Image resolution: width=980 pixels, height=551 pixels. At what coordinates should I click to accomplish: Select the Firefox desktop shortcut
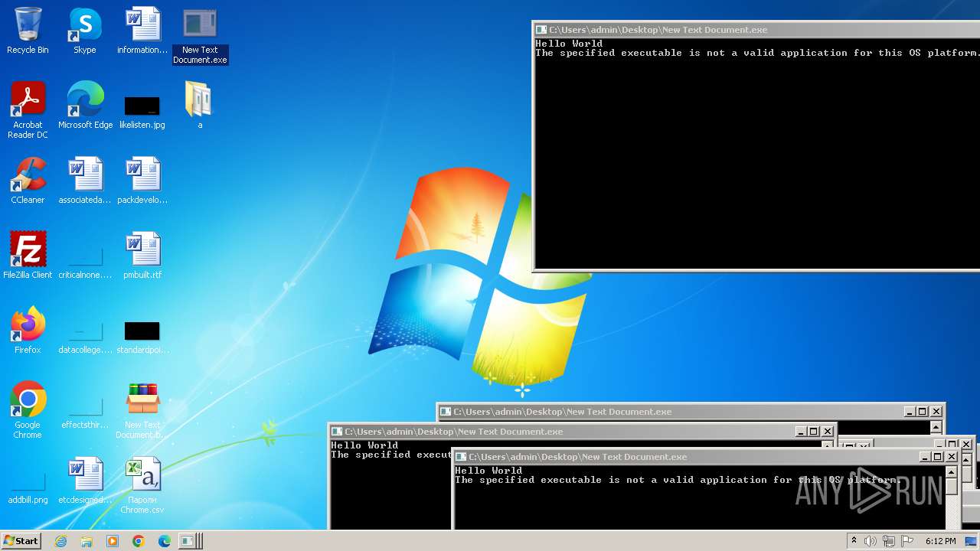point(28,331)
